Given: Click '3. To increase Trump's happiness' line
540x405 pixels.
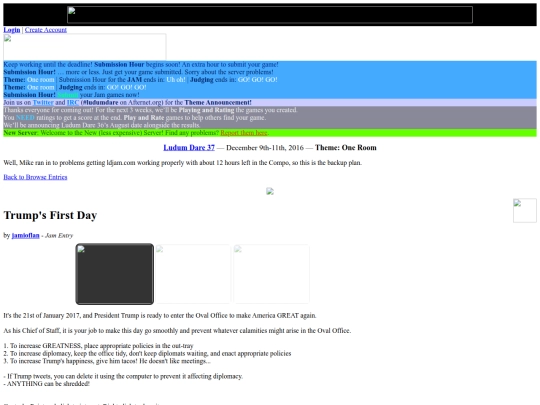Looking at the screenshot, I should point(107,361).
